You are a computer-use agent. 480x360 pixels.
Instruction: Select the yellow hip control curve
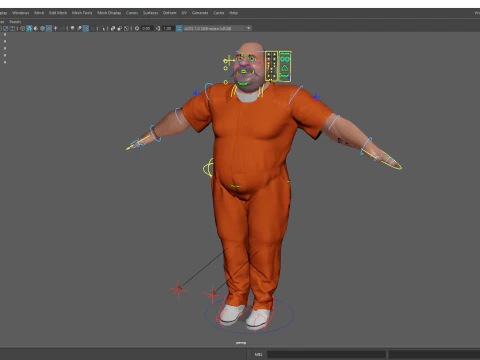tap(208, 168)
